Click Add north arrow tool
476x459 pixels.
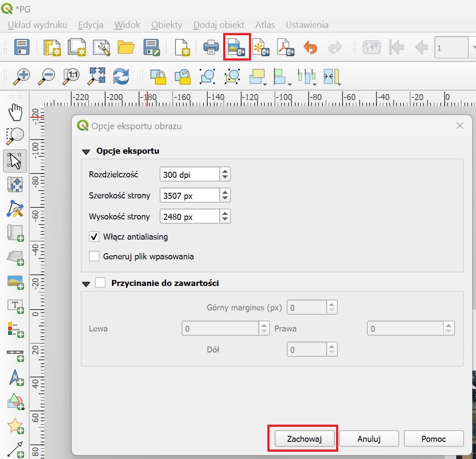(x=16, y=377)
